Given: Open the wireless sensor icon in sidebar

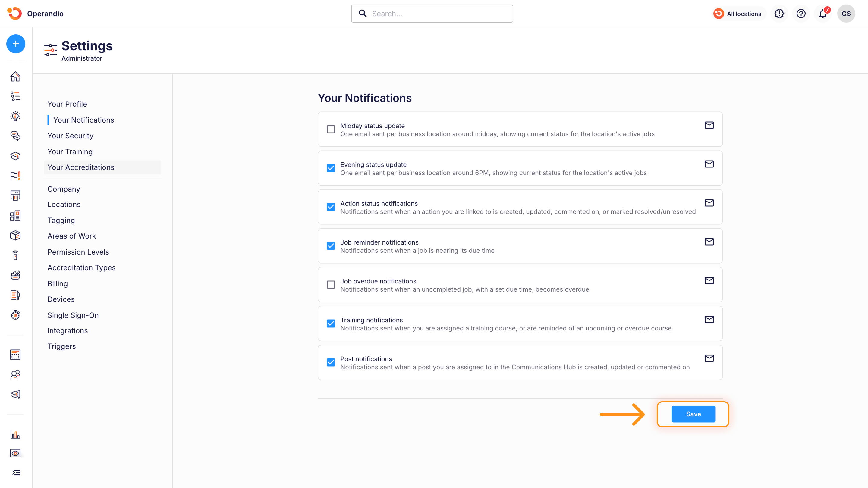Looking at the screenshot, I should 15,255.
